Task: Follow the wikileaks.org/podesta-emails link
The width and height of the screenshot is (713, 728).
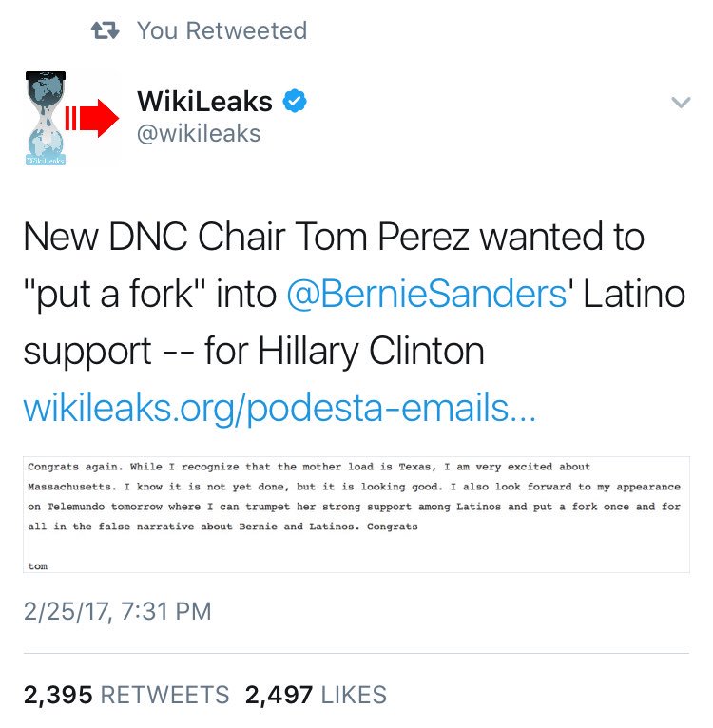Action: 279,408
